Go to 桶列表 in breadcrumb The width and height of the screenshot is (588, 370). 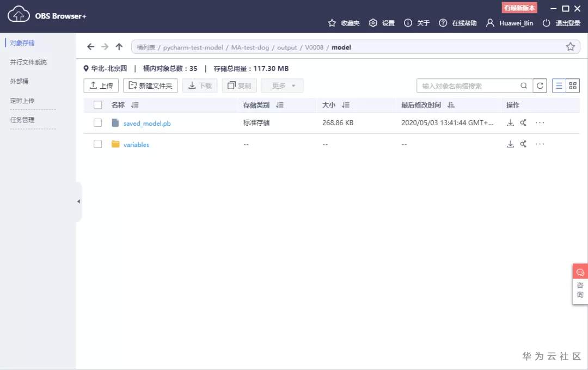coord(145,47)
